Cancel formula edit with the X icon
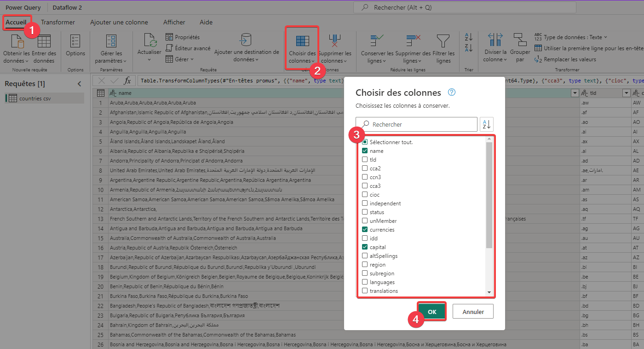644x349 pixels. point(102,81)
